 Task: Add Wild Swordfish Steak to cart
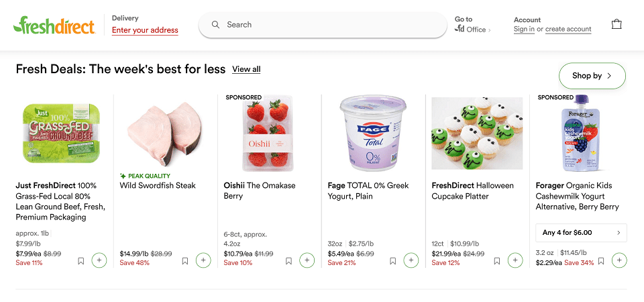(203, 260)
